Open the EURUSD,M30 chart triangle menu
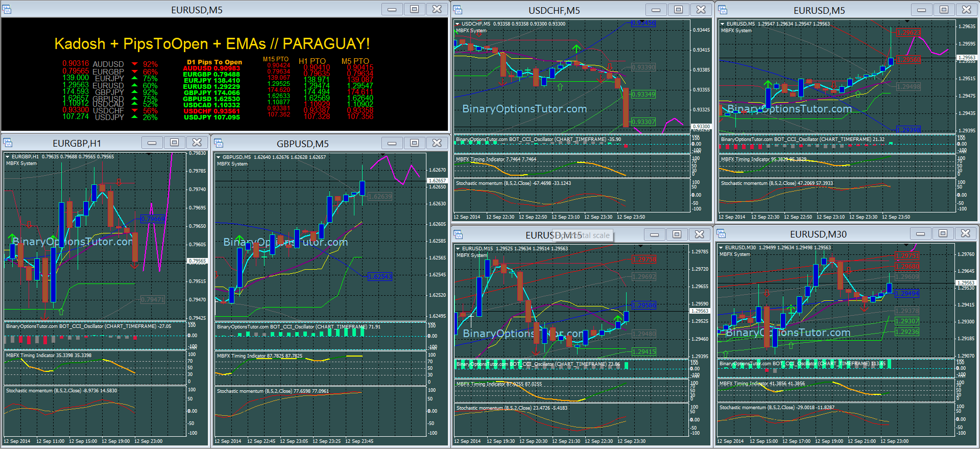The image size is (980, 449). [721, 248]
